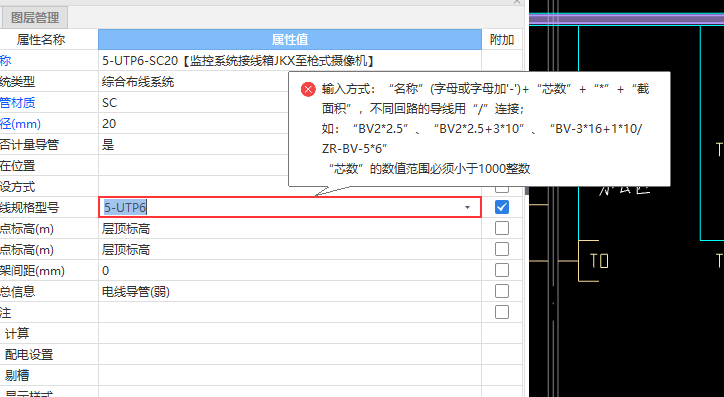The image size is (724, 397).
Task: Select the 否计量导管 property name
Action: (x=30, y=144)
